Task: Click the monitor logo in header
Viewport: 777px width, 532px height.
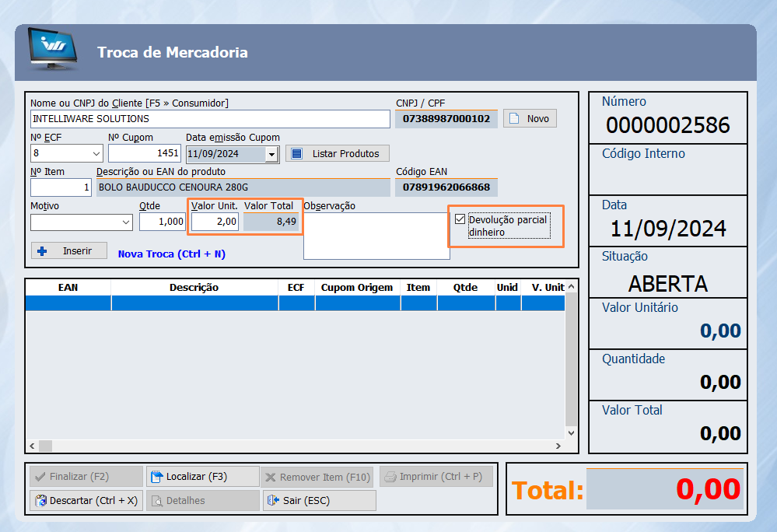Action: coord(52,51)
